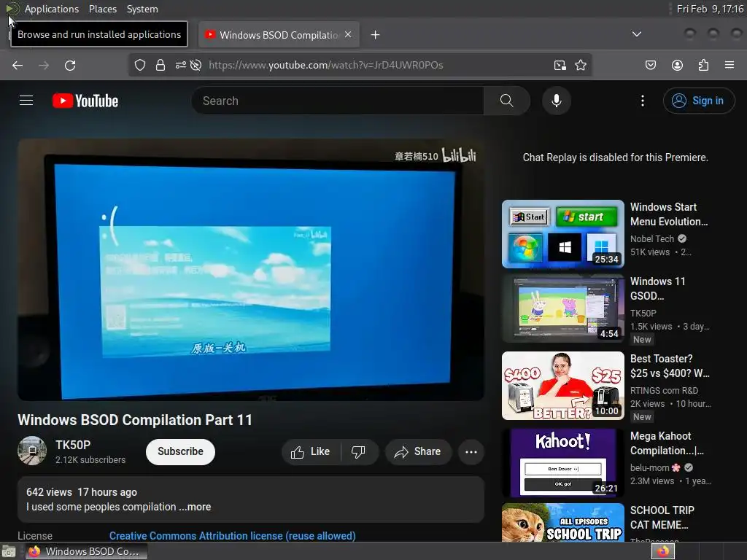Click Windows BSOD Compilation Part 11 title
Screen dimensions: 747x560
[135, 420]
